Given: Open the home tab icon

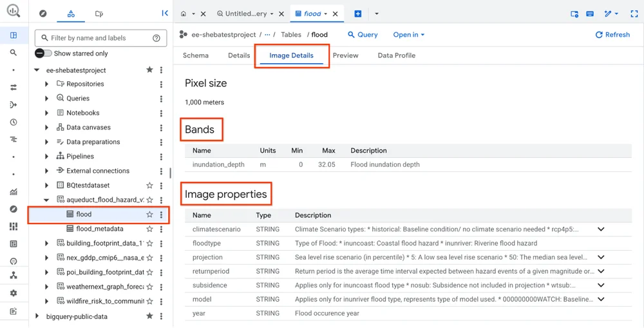Looking at the screenshot, I should (184, 14).
